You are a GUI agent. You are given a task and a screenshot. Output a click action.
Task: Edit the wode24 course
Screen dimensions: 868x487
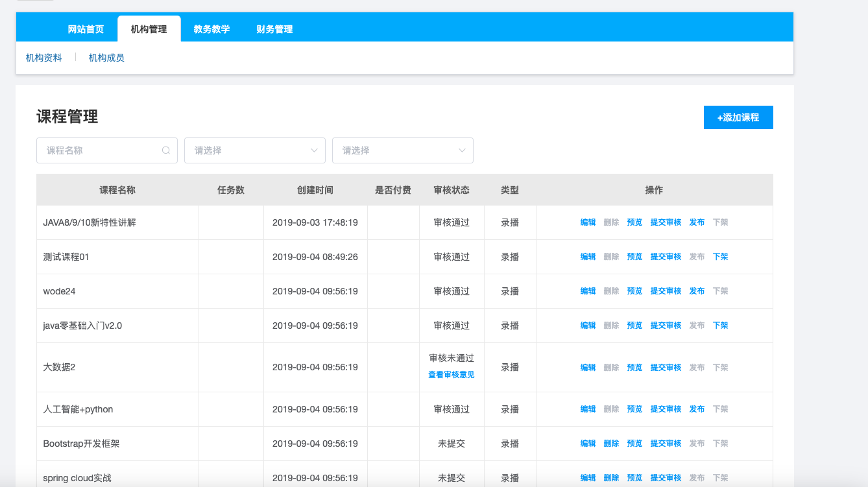click(x=588, y=291)
